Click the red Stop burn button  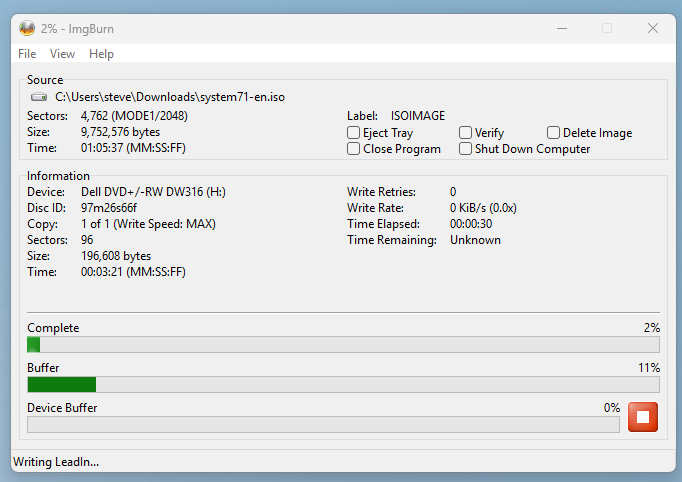click(x=643, y=417)
